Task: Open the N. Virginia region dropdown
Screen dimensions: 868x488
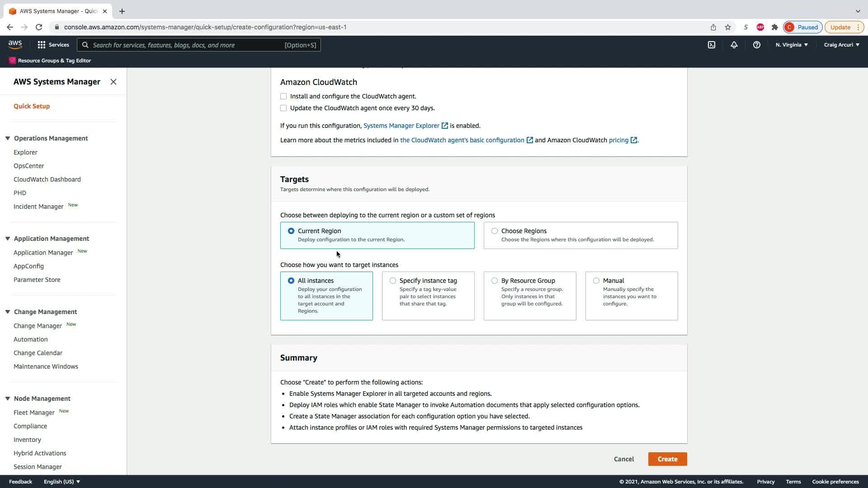Action: coord(792,45)
